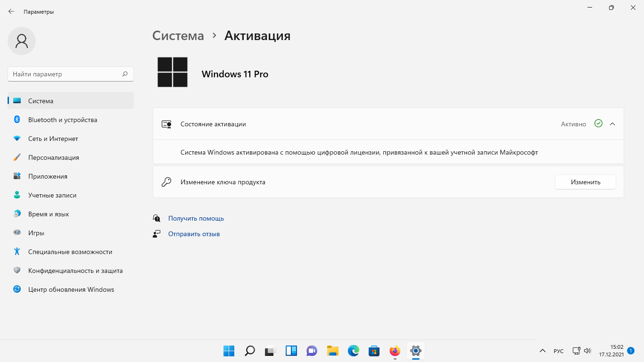Click 'Центр обновления Windows' text
This screenshot has height=362, width=644.
click(x=71, y=289)
